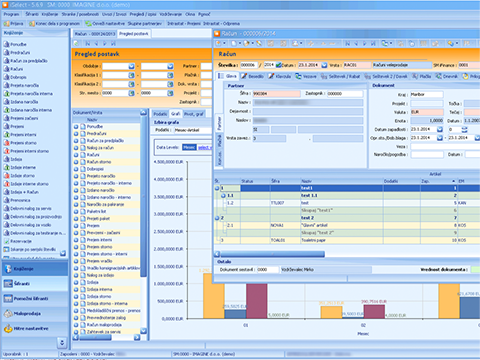
Task: Click refresh icon in Pregled postavk toolbar
Action: [76, 43]
